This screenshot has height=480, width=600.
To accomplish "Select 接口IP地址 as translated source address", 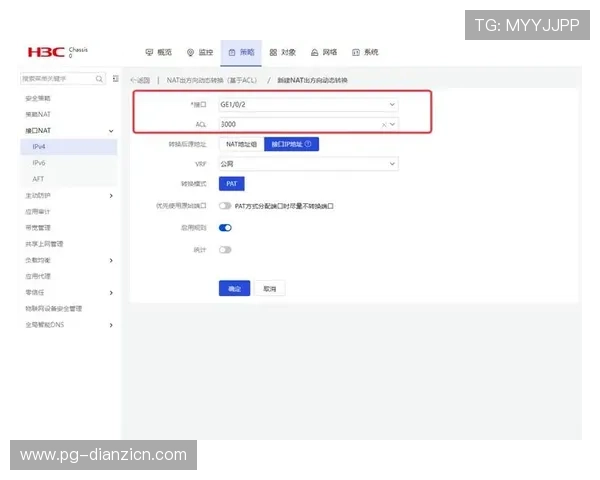I will tap(291, 144).
